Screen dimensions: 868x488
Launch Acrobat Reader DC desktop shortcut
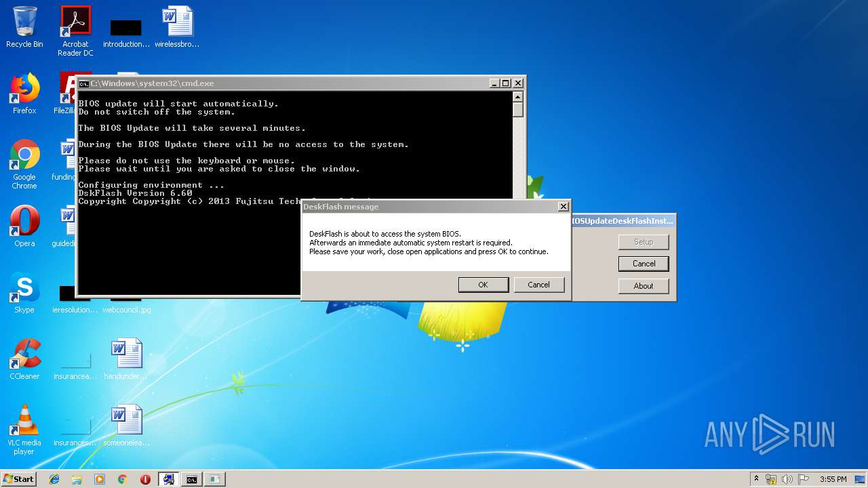tap(75, 31)
